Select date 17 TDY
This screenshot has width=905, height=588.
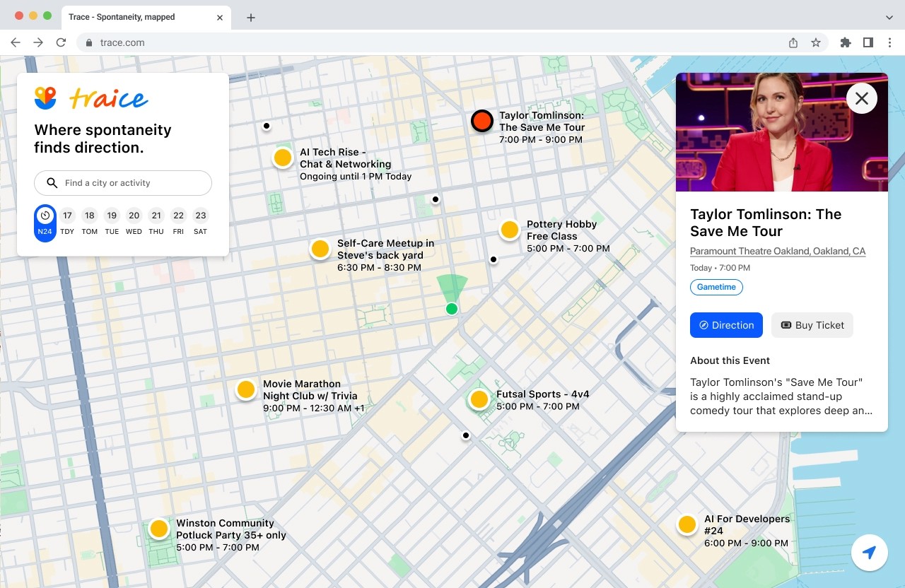click(x=67, y=223)
